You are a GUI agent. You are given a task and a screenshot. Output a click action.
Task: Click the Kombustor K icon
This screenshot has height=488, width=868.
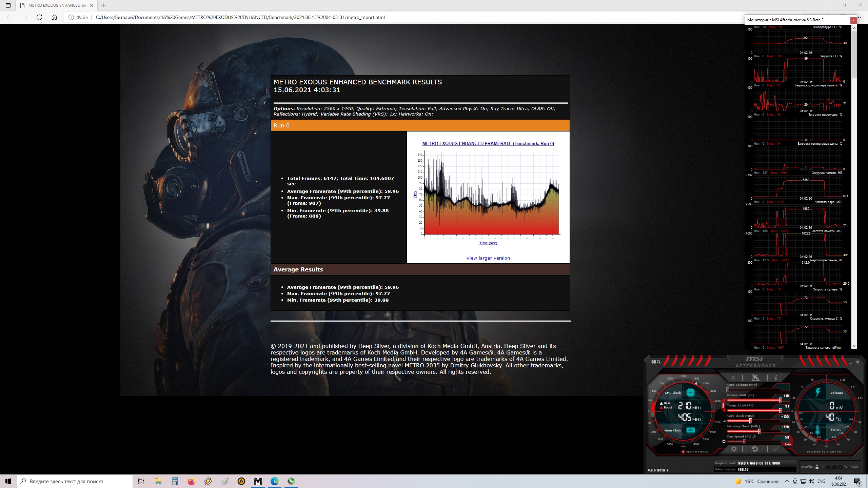[733, 378]
